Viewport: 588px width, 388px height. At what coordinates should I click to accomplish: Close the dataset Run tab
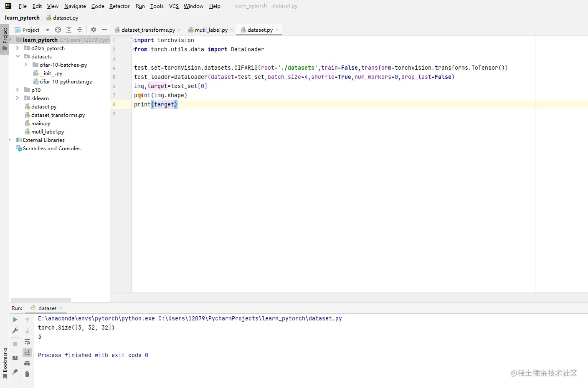[x=61, y=308]
